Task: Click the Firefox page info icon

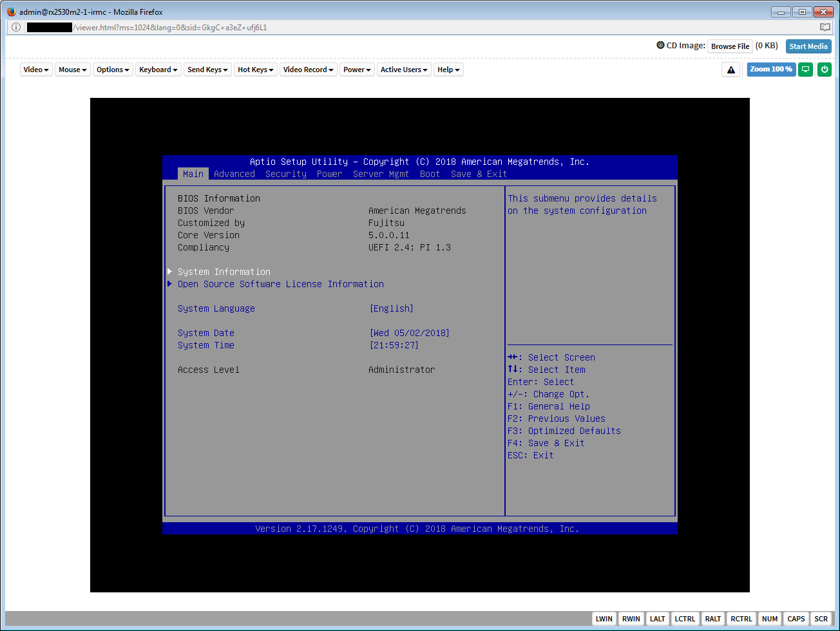Action: [x=15, y=27]
